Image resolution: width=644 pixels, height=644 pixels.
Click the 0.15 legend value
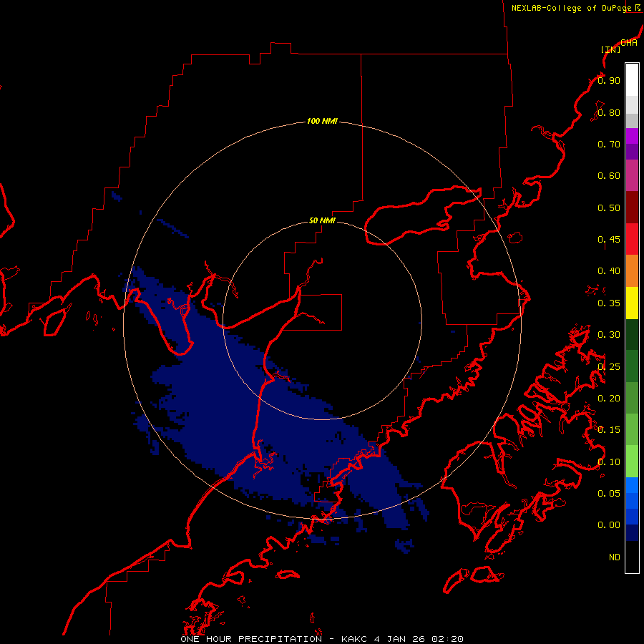609,430
